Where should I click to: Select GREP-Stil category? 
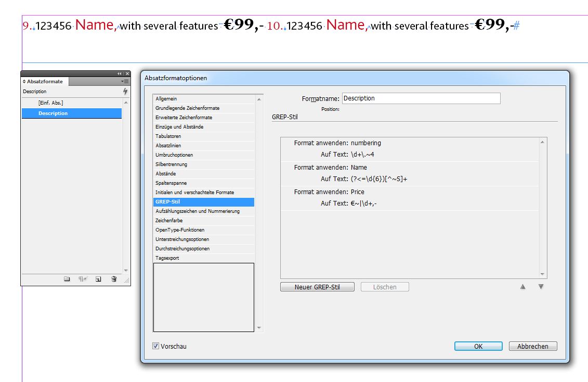pyautogui.click(x=204, y=202)
